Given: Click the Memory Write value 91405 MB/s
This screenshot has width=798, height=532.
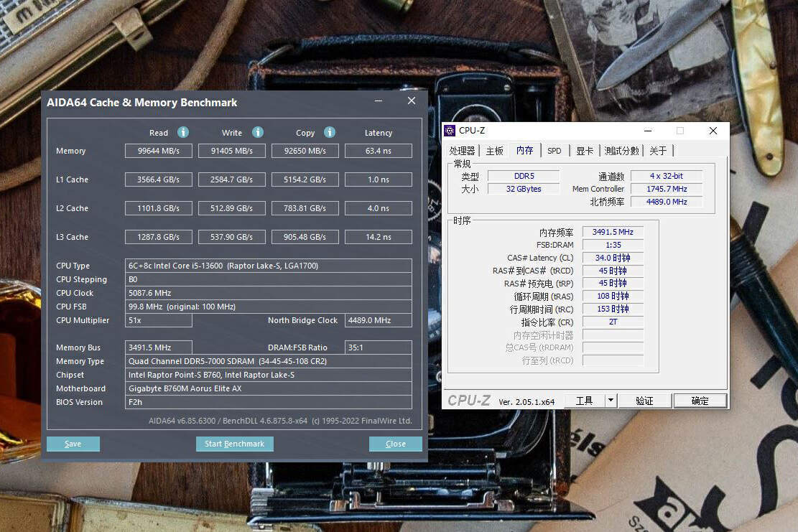Looking at the screenshot, I should pyautogui.click(x=231, y=151).
